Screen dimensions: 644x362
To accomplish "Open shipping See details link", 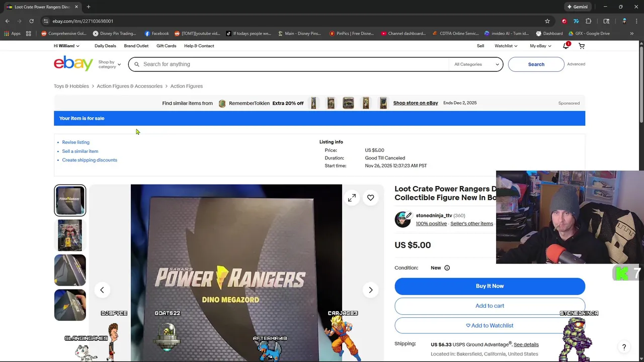I will pyautogui.click(x=526, y=345).
